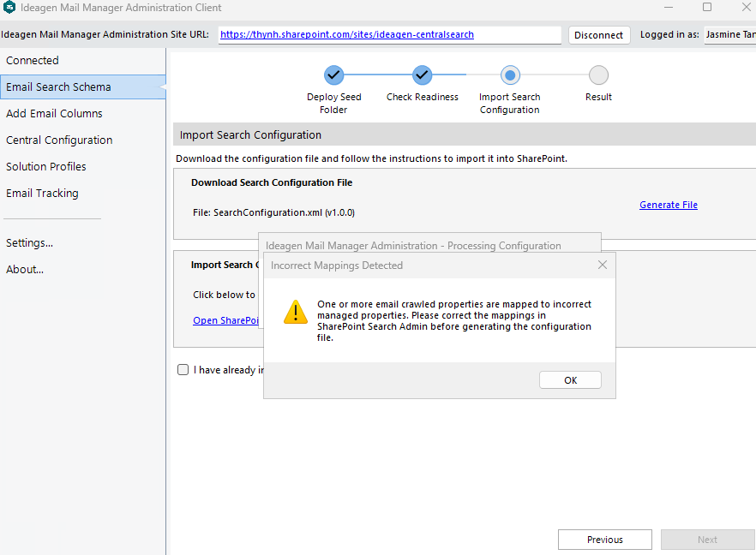Click the yellow warning triangle icon
The height and width of the screenshot is (555, 756).
click(x=296, y=312)
